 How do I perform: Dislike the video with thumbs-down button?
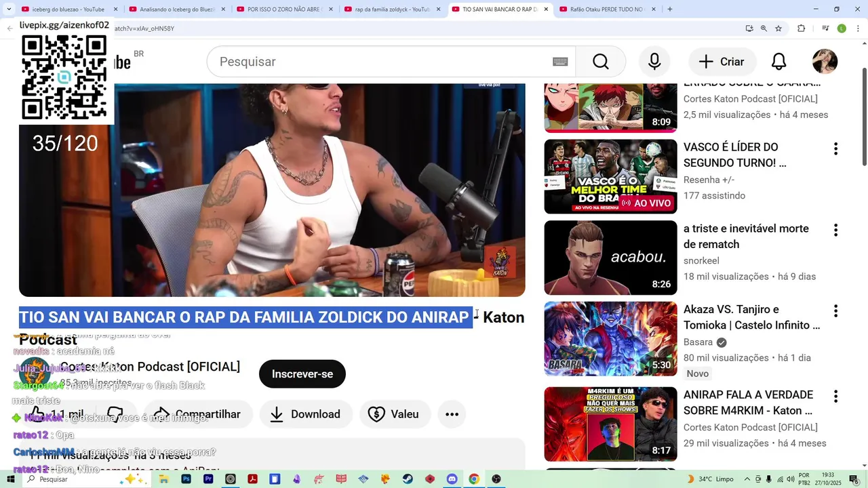click(115, 414)
